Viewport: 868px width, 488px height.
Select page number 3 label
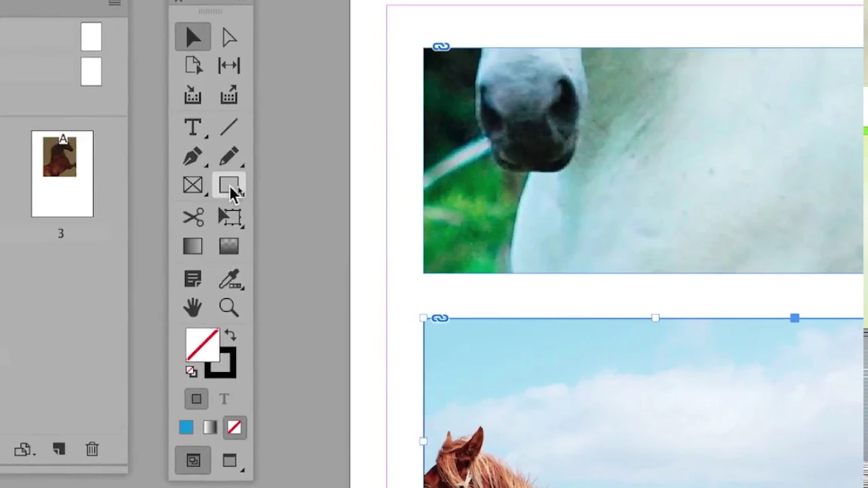coord(60,233)
